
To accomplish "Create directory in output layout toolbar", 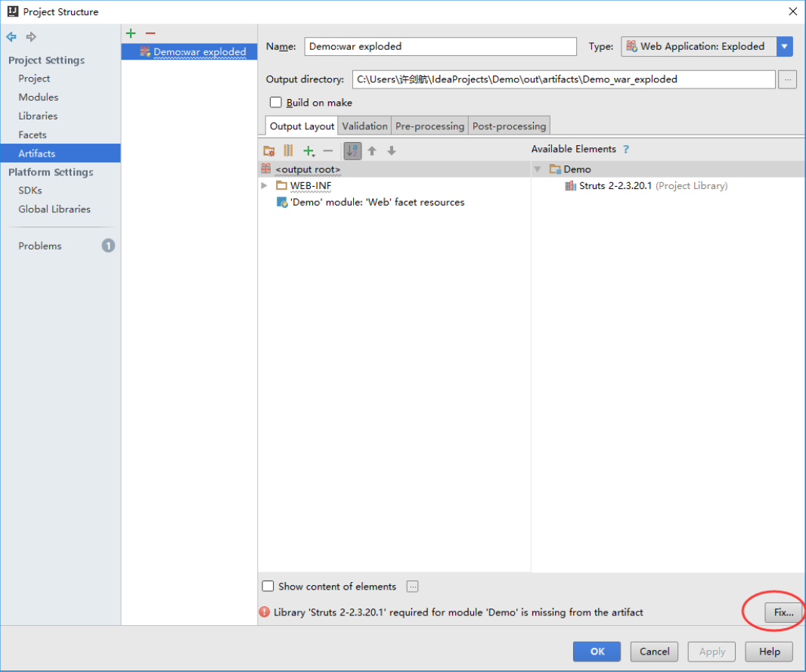I will click(x=269, y=150).
